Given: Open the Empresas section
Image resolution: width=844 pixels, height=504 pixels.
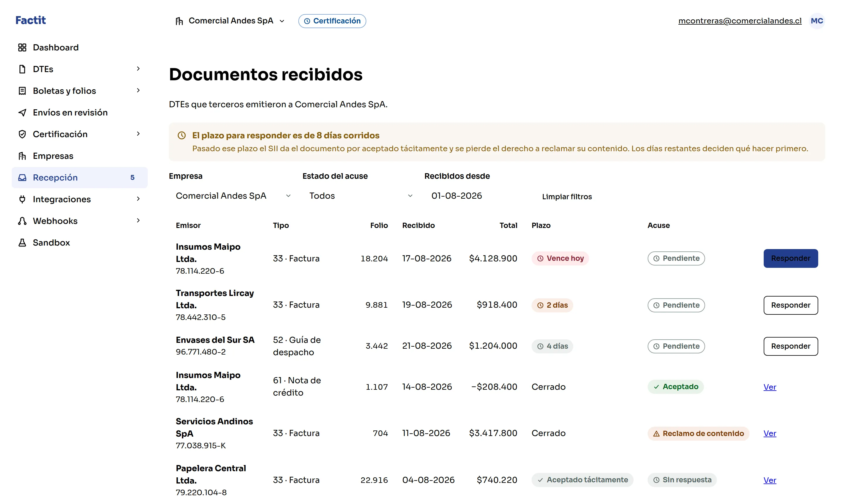Looking at the screenshot, I should tap(79, 156).
